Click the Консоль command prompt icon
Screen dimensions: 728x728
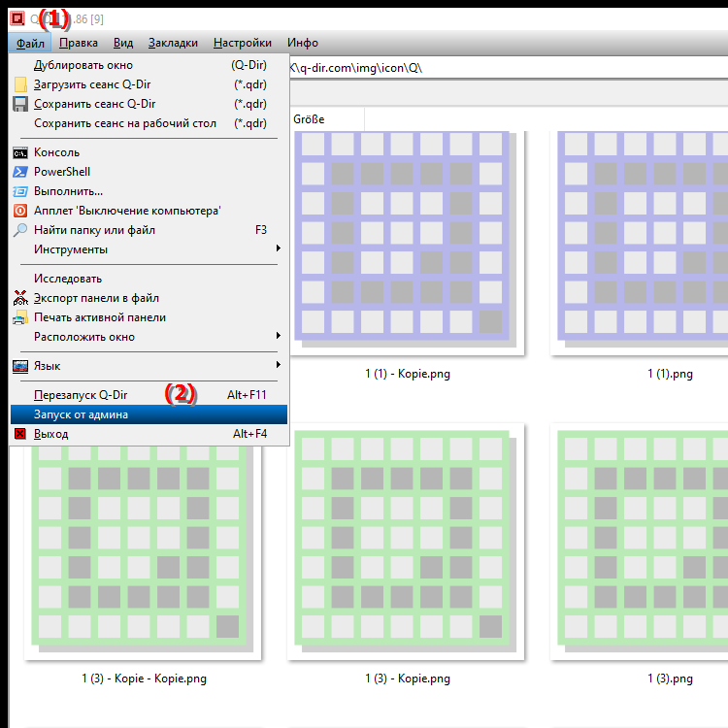(20, 152)
